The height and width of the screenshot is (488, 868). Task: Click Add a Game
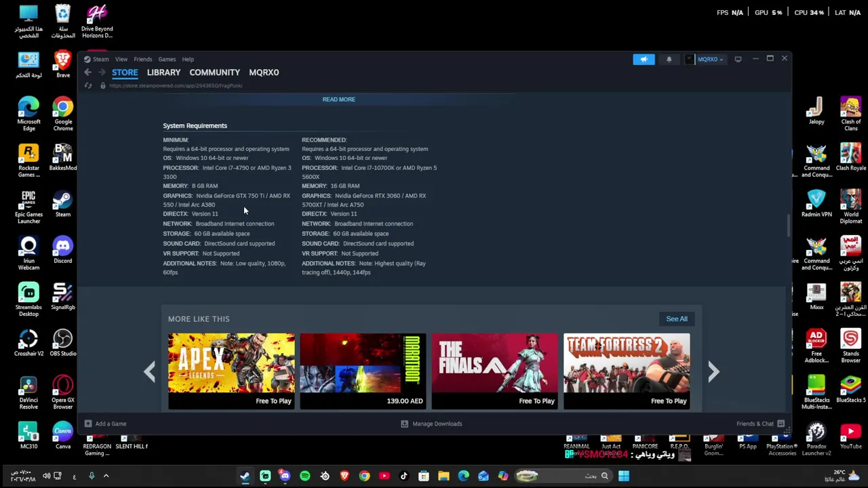(105, 424)
